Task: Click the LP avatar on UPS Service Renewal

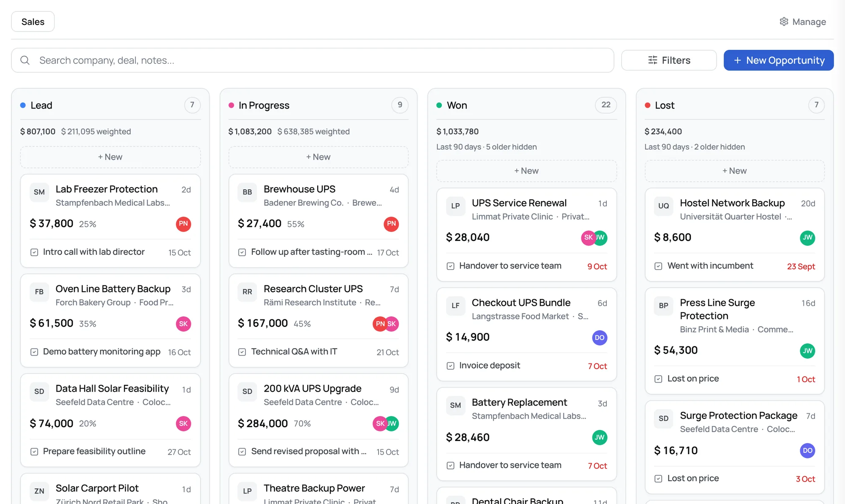Action: click(455, 206)
